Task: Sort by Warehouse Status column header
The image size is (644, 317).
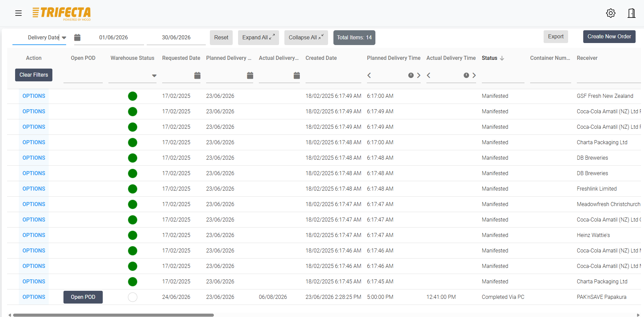Action: (133, 58)
